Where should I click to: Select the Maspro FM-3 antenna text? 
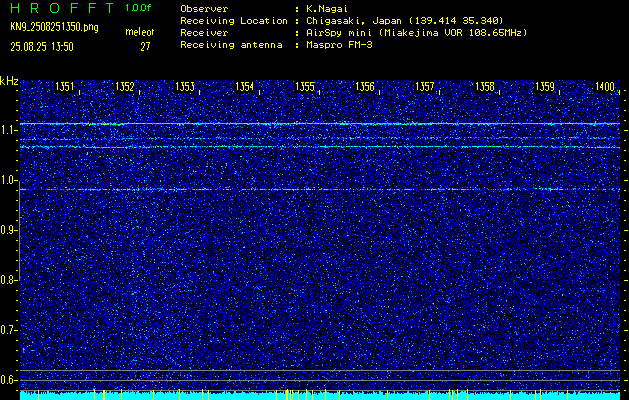coord(339,45)
